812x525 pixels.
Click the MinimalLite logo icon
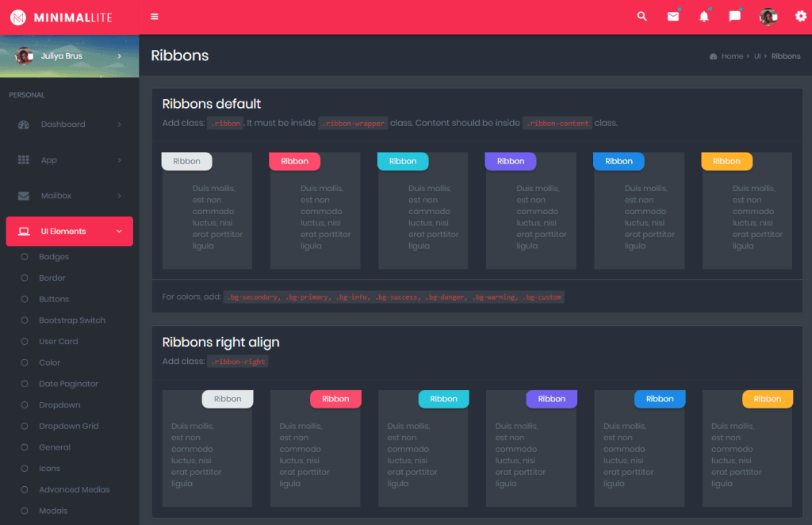coord(18,17)
